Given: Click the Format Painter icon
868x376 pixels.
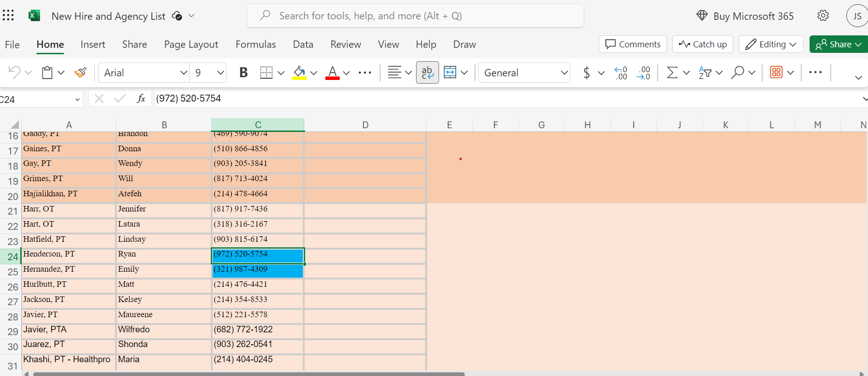Looking at the screenshot, I should pos(81,73).
